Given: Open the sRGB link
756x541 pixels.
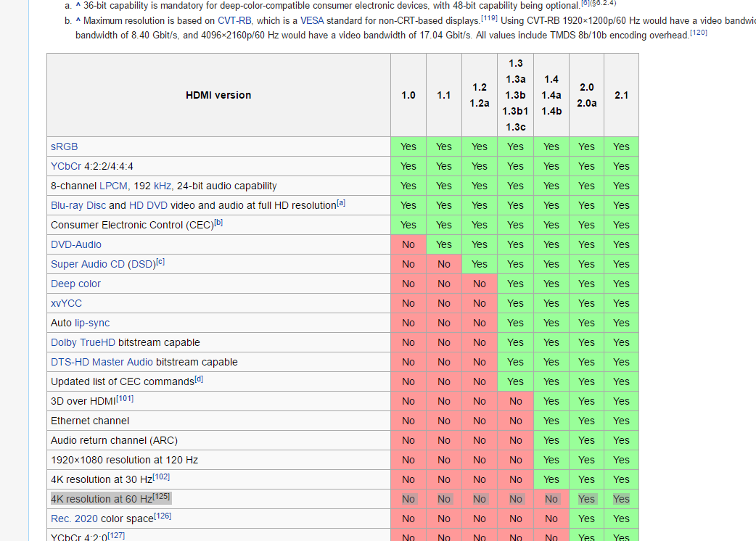Looking at the screenshot, I should 64,146.
